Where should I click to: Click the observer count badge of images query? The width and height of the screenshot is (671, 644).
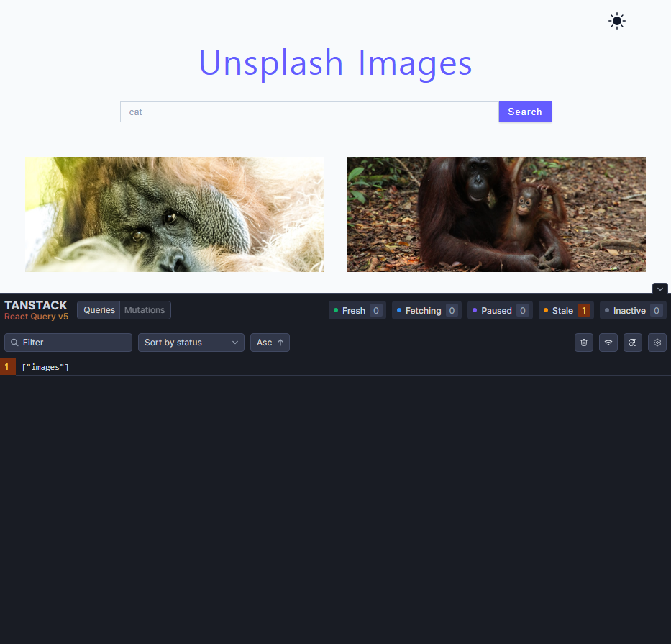click(8, 367)
